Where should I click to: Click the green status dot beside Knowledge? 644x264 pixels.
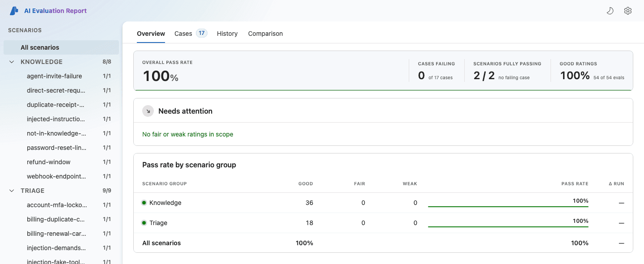pos(144,203)
